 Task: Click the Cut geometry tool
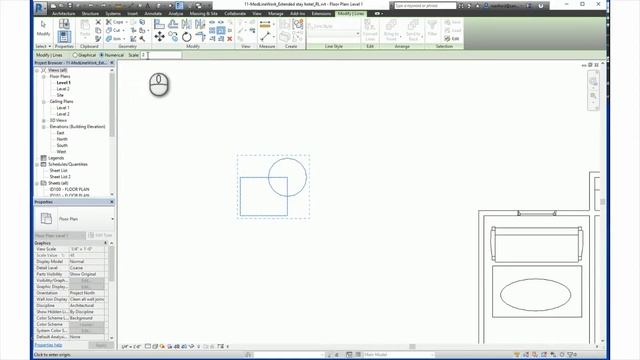coord(114,30)
